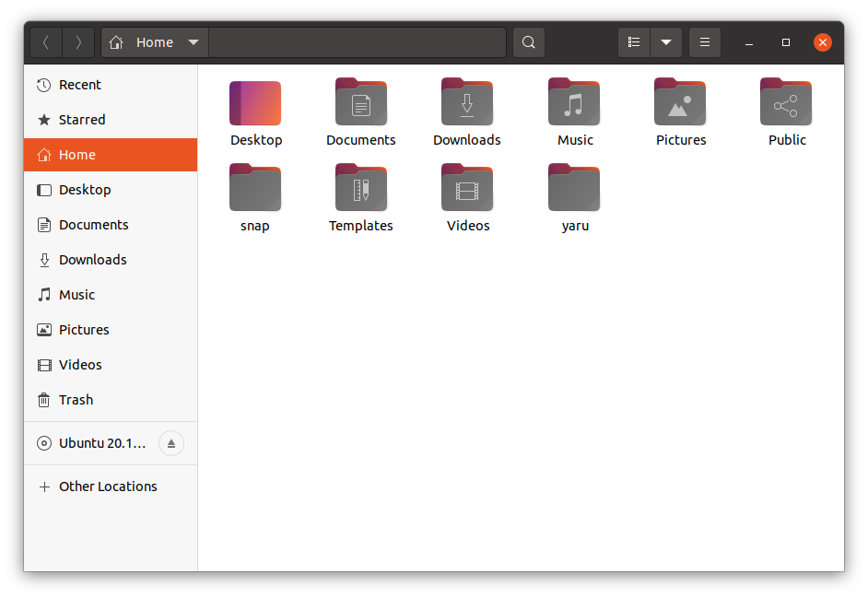Select the Desktop folder icon
This screenshot has height=598, width=868.
[255, 103]
